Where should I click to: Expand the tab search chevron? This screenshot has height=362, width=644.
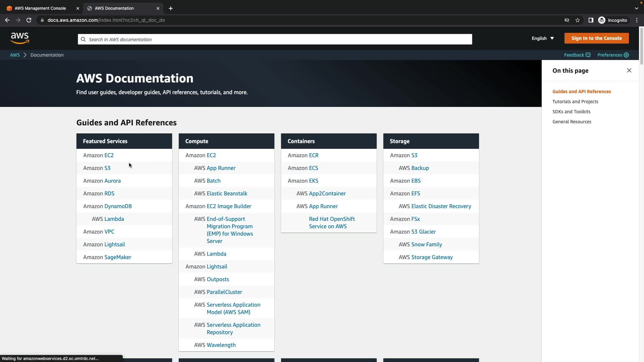click(636, 8)
